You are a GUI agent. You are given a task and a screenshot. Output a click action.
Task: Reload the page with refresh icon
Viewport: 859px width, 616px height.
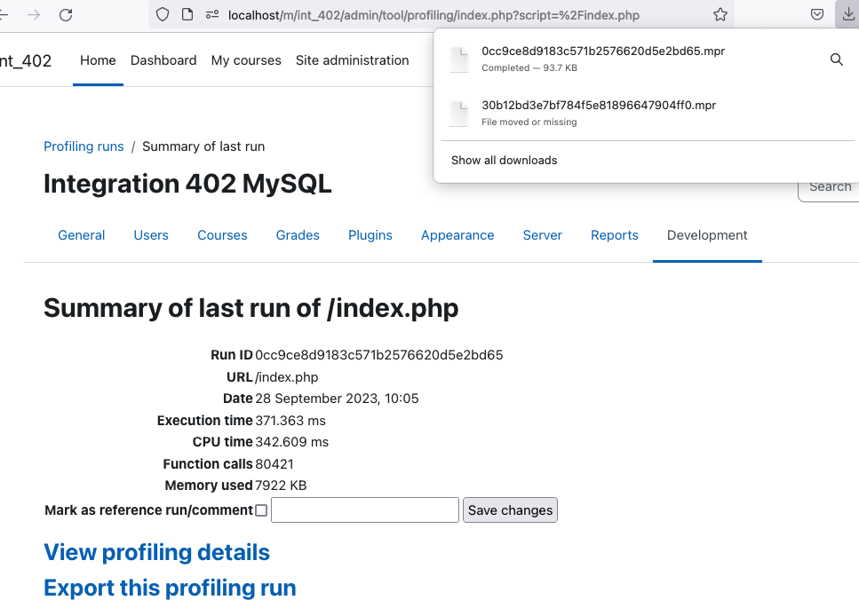[66, 15]
